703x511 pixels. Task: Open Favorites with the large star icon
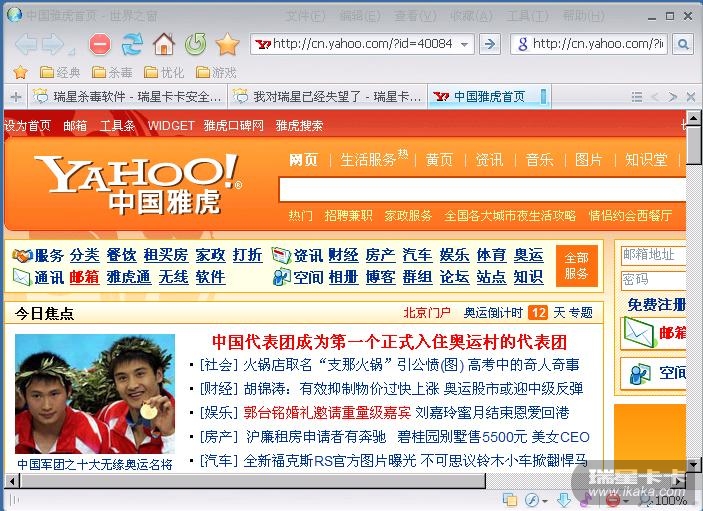pyautogui.click(x=227, y=44)
